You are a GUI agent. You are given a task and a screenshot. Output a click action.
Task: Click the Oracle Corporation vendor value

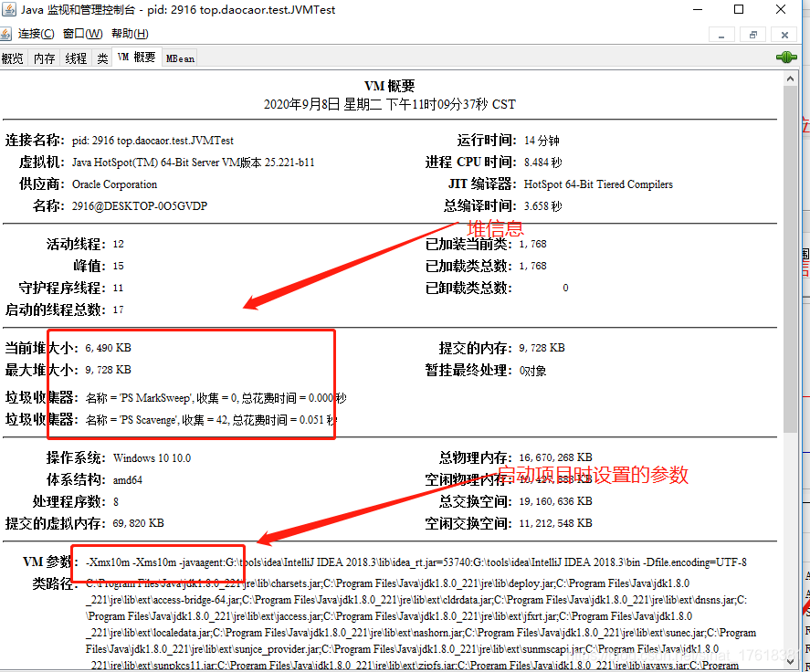point(114,184)
